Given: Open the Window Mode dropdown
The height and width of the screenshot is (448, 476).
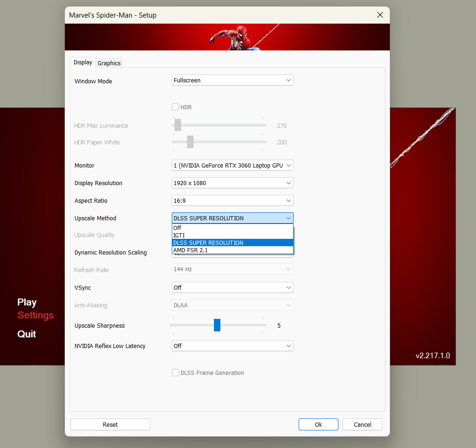Looking at the screenshot, I should (x=232, y=80).
